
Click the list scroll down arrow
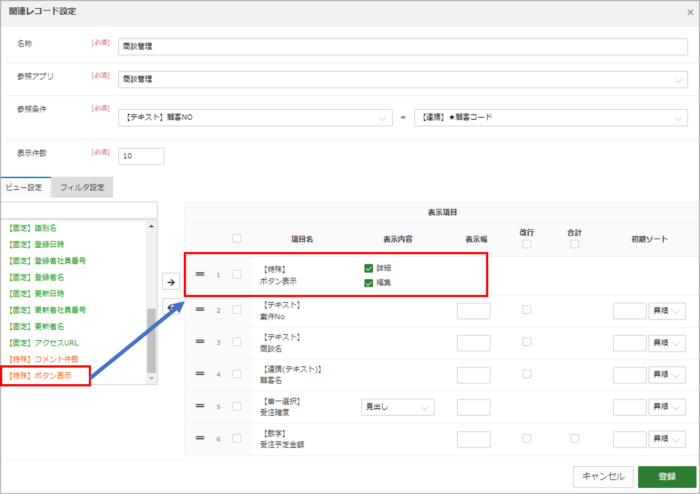tap(151, 378)
